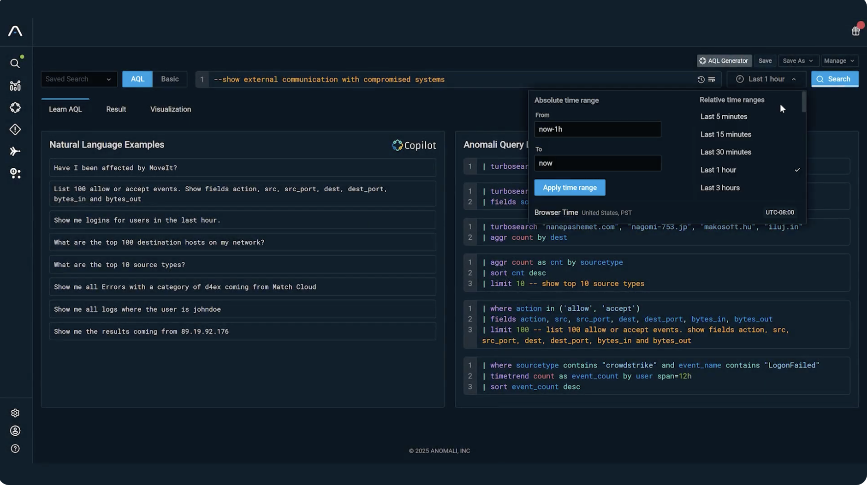Open the user profile icon in sidebar
Viewport: 868px width, 486px height.
point(15,431)
